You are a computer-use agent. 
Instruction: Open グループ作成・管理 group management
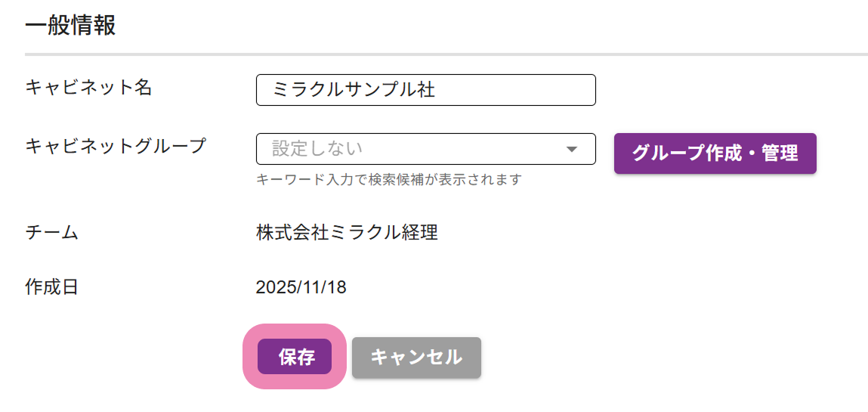tap(715, 153)
